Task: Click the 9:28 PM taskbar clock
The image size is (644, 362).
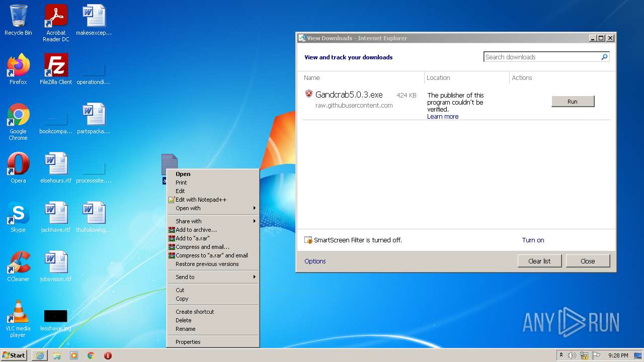Action: coord(618,355)
